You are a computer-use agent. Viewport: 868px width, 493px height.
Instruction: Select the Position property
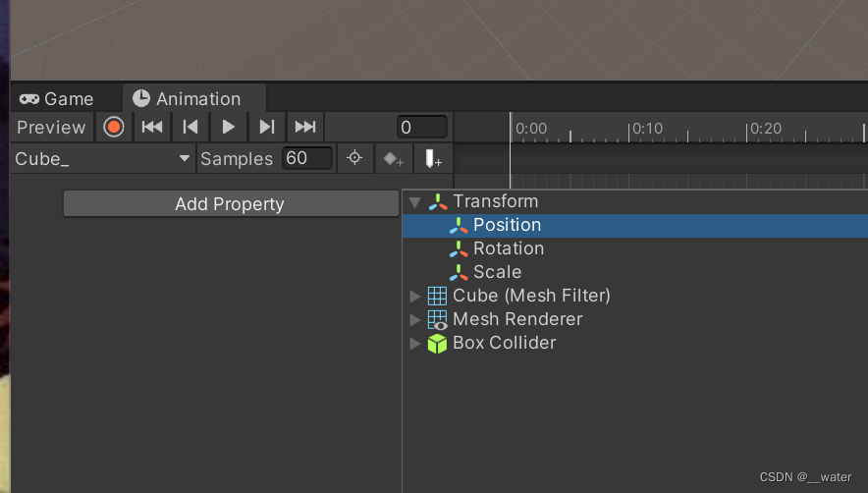tap(635, 226)
